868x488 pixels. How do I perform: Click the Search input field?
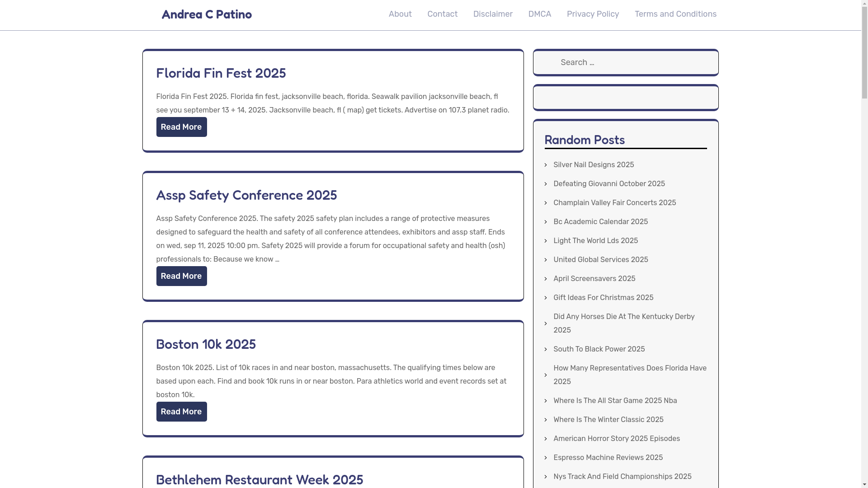pyautogui.click(x=626, y=62)
